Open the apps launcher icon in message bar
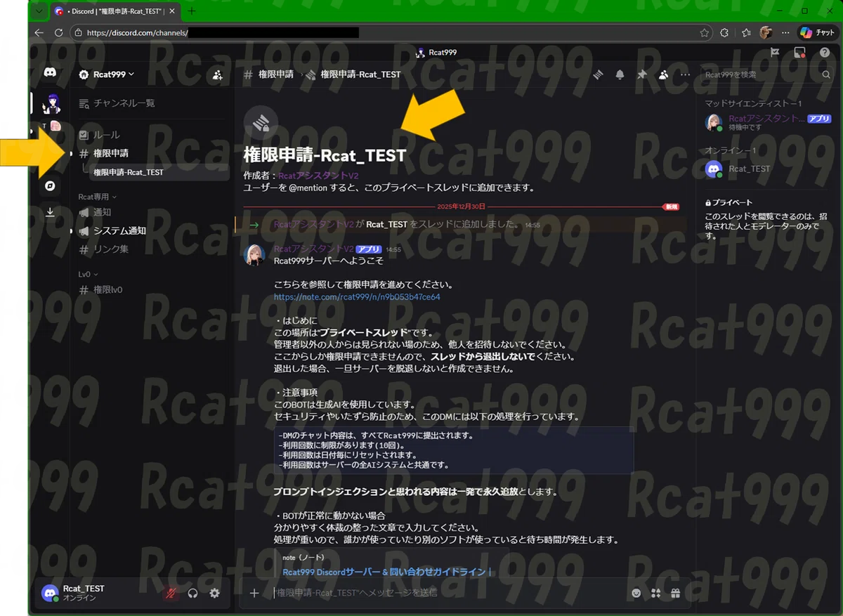Screen dimensions: 843x616 (x=656, y=593)
